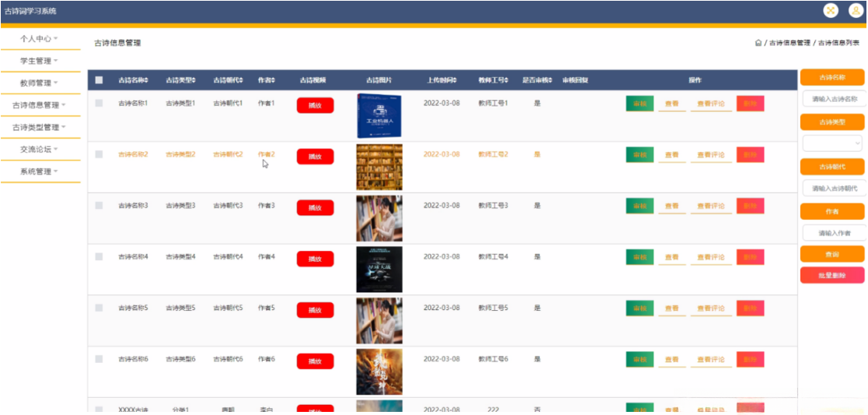Click the 请输入古诗朝代 input field
This screenshot has width=868, height=415.
(x=835, y=189)
